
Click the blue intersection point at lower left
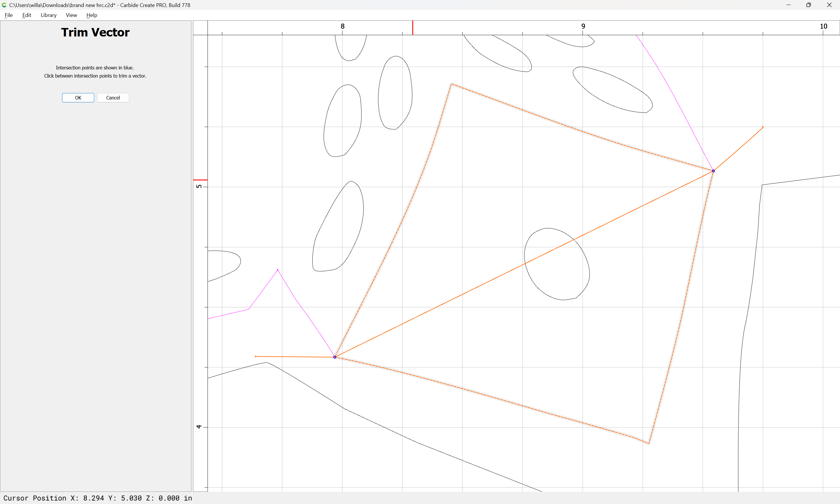coord(335,357)
